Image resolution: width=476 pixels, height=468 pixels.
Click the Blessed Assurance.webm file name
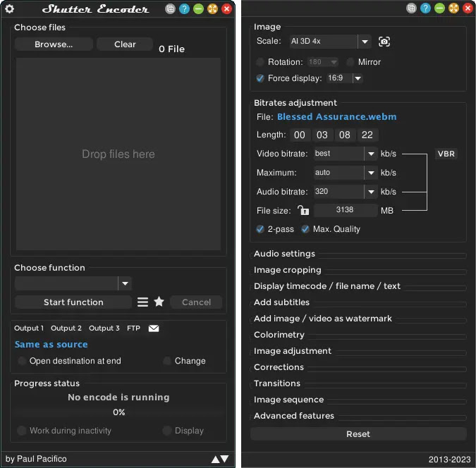point(336,116)
